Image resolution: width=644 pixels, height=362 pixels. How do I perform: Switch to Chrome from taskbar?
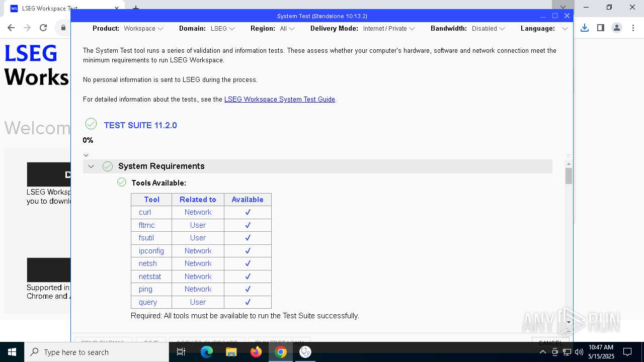pyautogui.click(x=281, y=352)
